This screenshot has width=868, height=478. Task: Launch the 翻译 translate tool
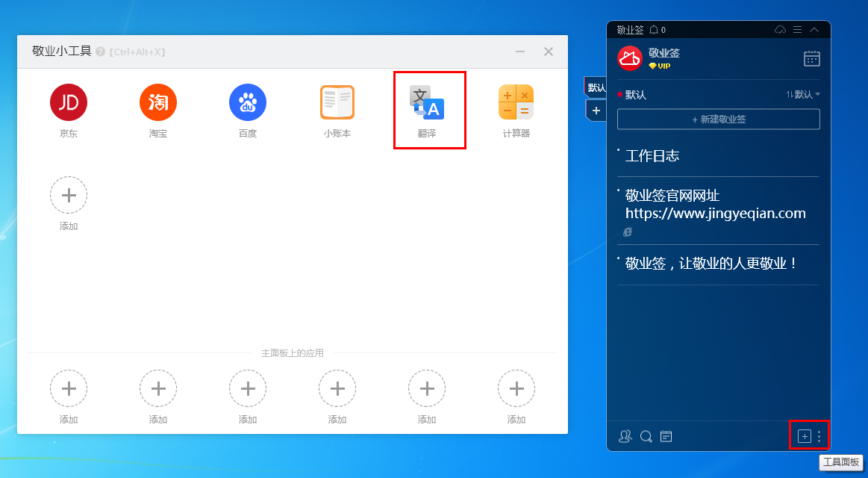tap(427, 102)
